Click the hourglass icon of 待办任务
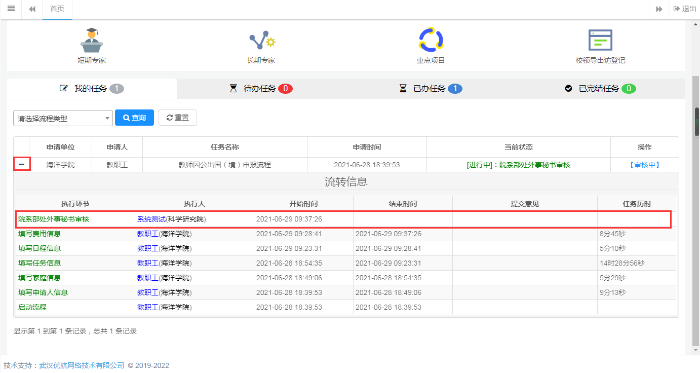 [x=233, y=88]
